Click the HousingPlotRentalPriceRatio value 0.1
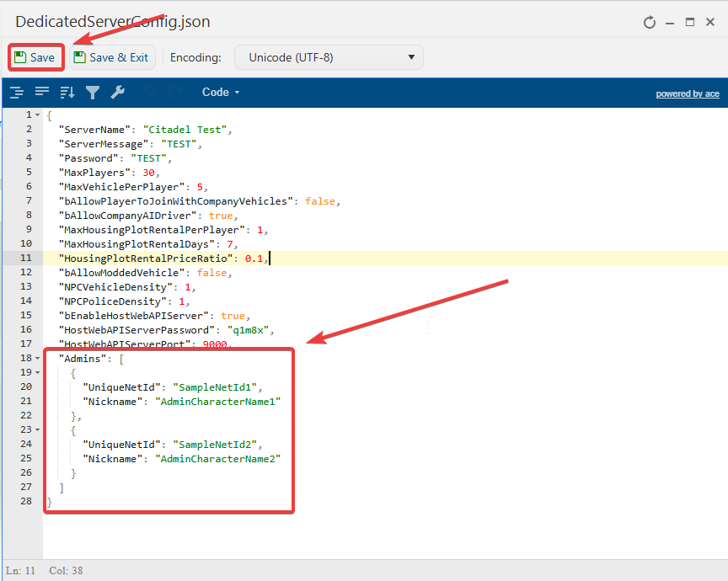Viewport: 728px width, 581px height. (254, 259)
